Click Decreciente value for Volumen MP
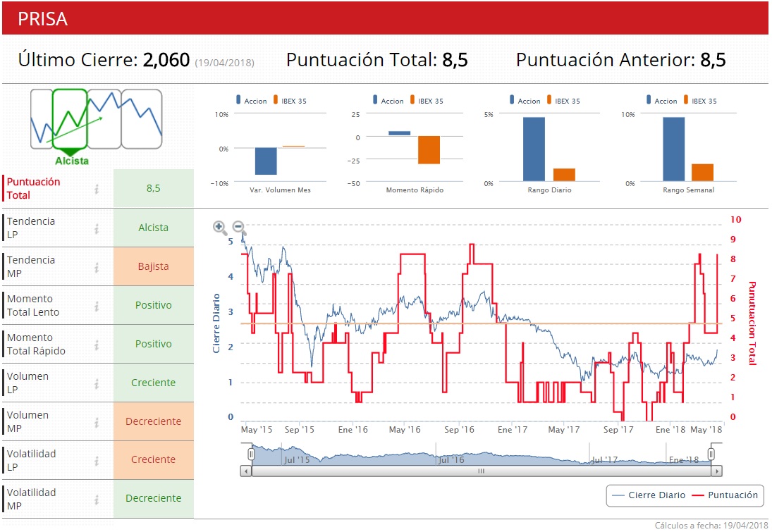The height and width of the screenshot is (532, 772). (154, 422)
